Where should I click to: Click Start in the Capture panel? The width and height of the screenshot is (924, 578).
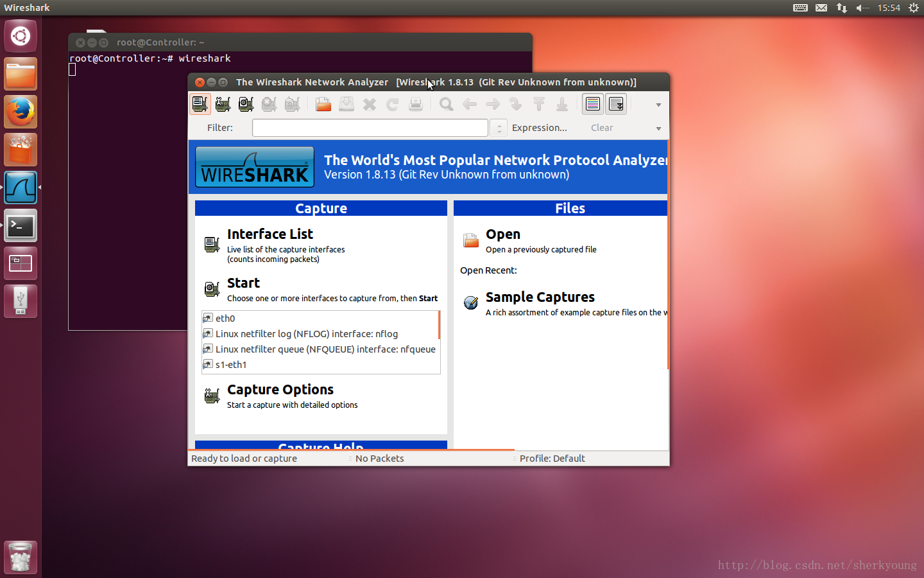point(243,283)
